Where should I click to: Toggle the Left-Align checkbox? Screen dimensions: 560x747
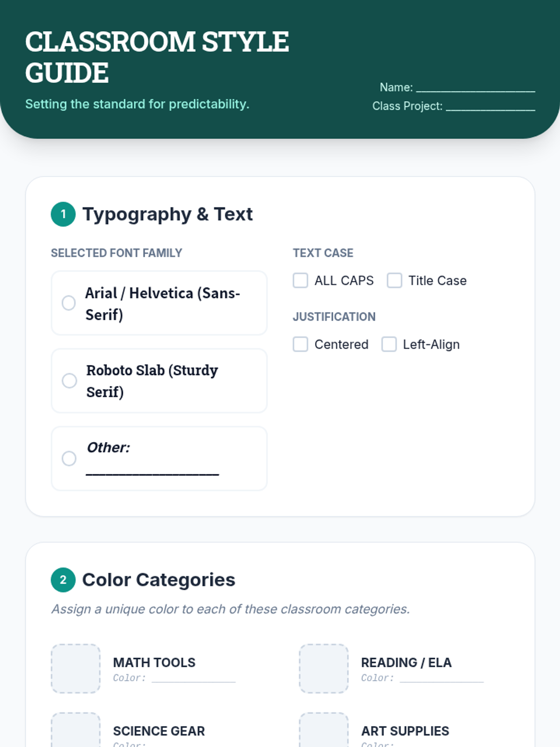point(389,345)
